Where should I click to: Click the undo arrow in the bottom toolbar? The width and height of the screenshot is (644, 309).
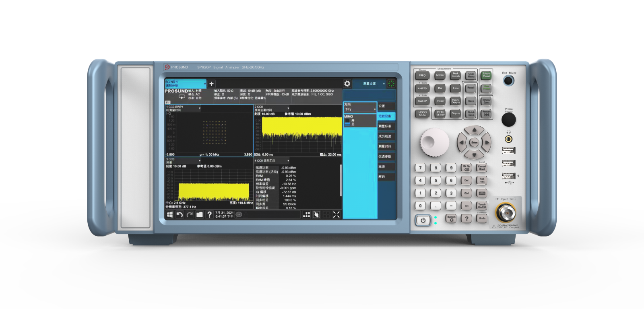click(x=180, y=215)
